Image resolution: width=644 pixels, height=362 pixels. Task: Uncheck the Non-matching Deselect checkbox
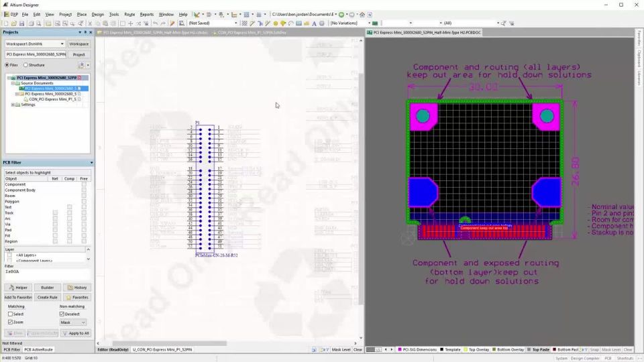click(x=62, y=314)
